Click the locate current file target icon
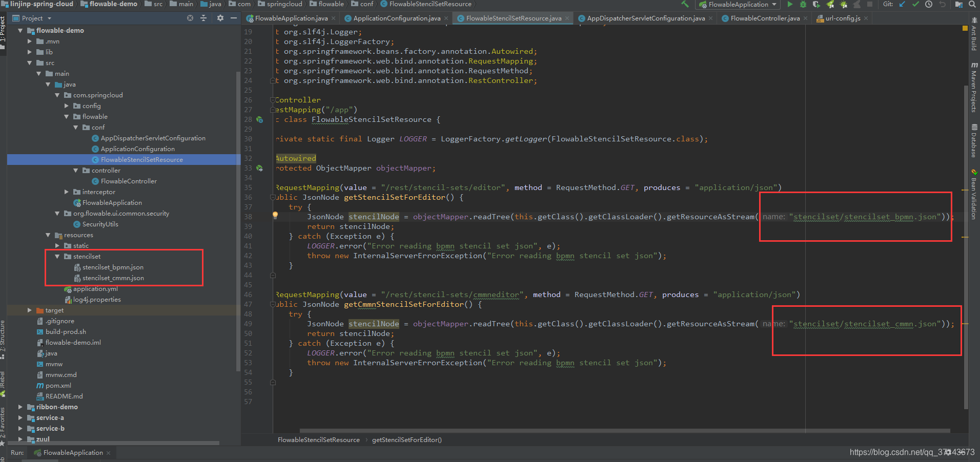Screen dimensions: 980x462 [x=190, y=18]
